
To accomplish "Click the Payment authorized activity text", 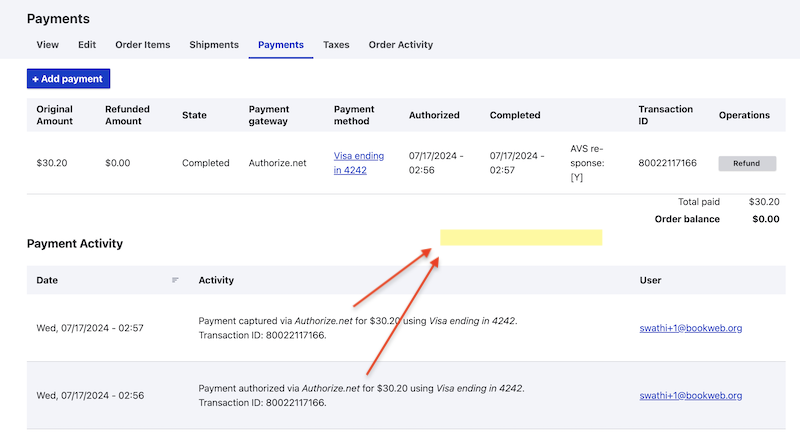I will tap(361, 395).
